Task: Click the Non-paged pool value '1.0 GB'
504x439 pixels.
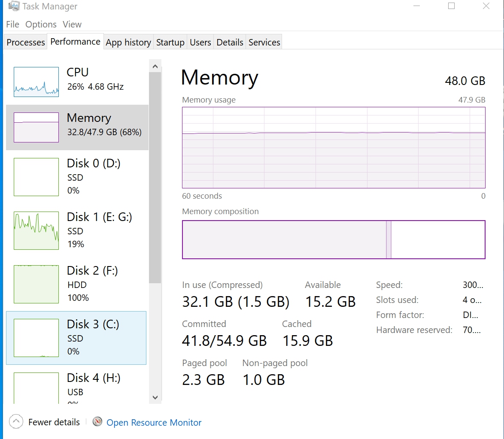Action: (264, 380)
